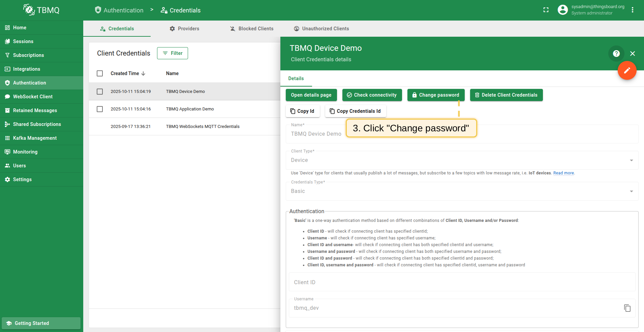The height and width of the screenshot is (332, 644).
Task: Toggle fullscreen mode icon
Action: pos(546,10)
